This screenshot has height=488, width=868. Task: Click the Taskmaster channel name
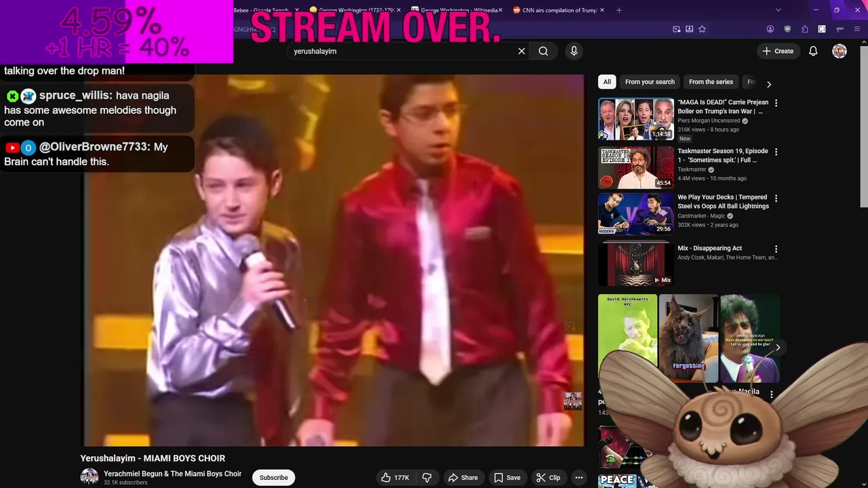coord(692,169)
